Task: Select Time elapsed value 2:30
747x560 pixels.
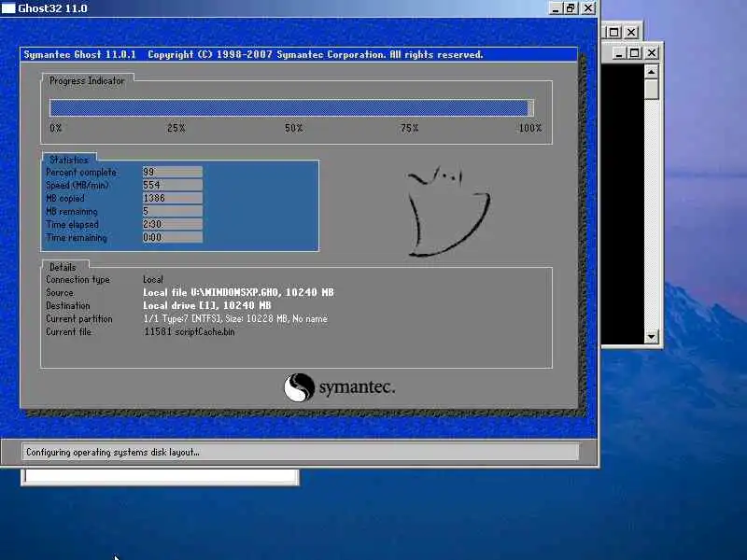Action: coord(173,224)
